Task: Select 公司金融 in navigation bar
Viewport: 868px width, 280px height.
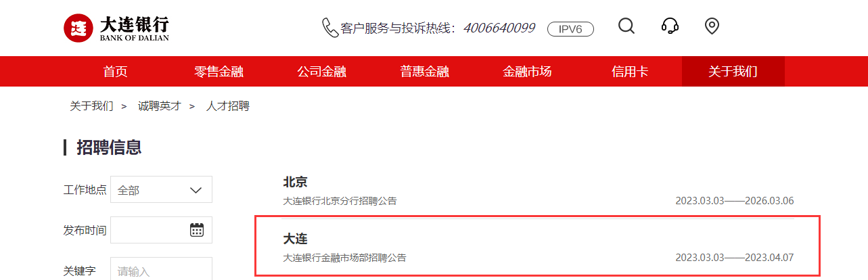Action: [x=321, y=71]
